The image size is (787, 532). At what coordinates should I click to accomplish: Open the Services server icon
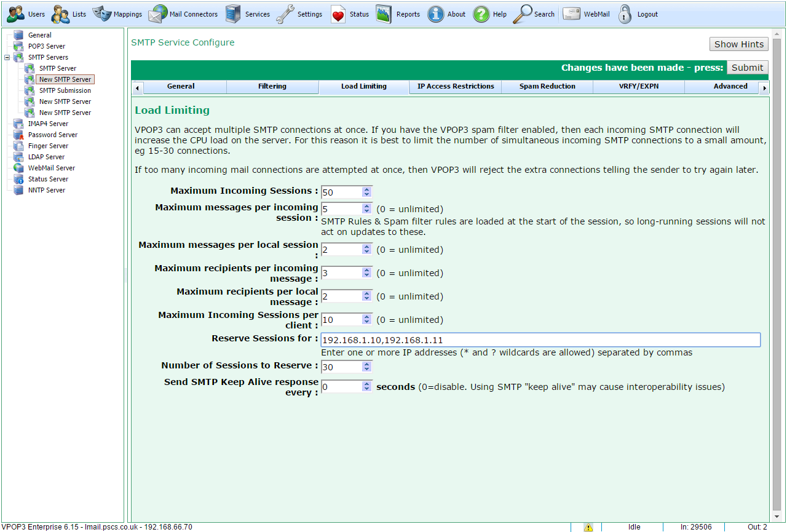(233, 14)
